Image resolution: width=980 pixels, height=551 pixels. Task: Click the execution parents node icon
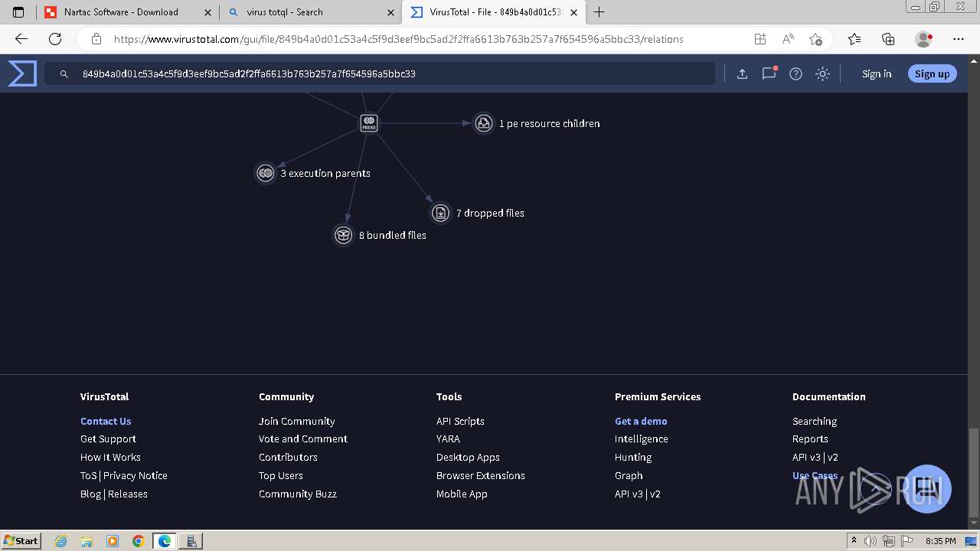tap(265, 173)
